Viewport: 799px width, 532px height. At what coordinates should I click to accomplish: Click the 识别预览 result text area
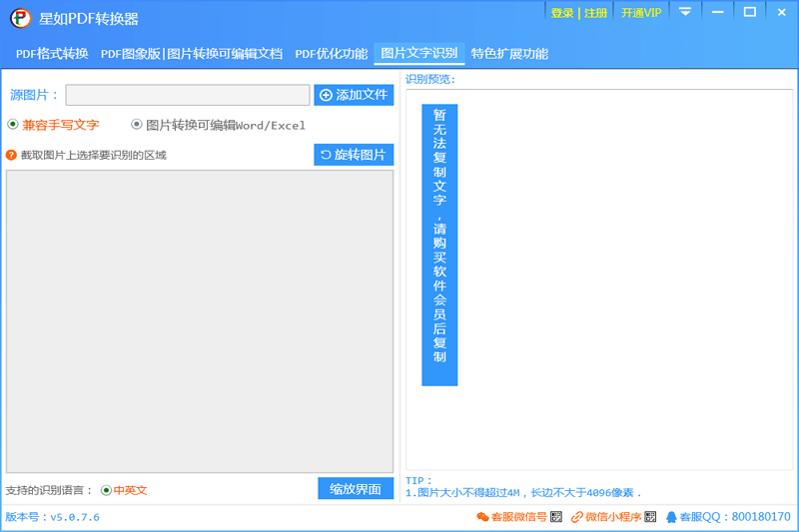point(599,279)
